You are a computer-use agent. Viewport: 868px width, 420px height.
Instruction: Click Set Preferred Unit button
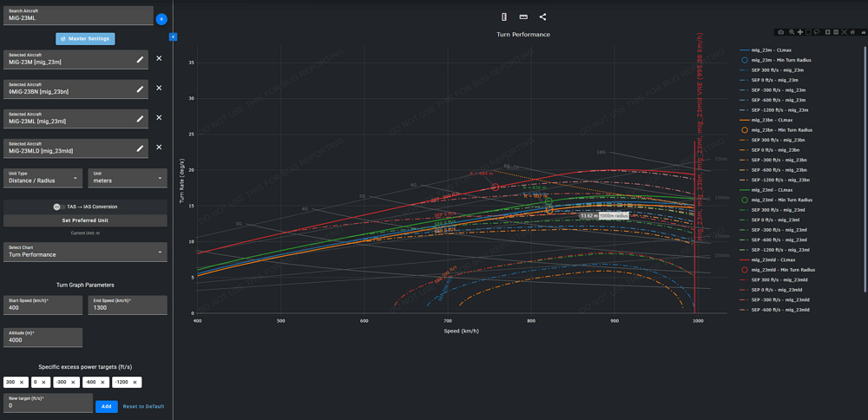pyautogui.click(x=85, y=220)
